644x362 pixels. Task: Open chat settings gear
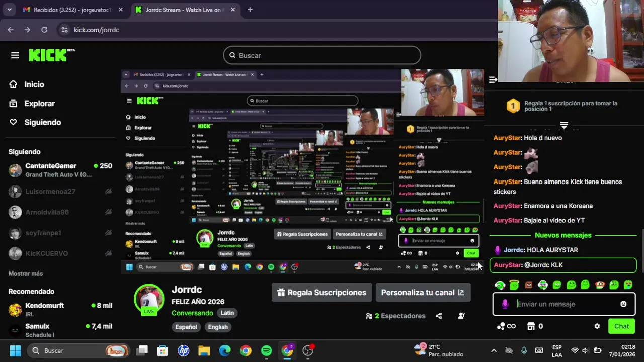tap(597, 326)
